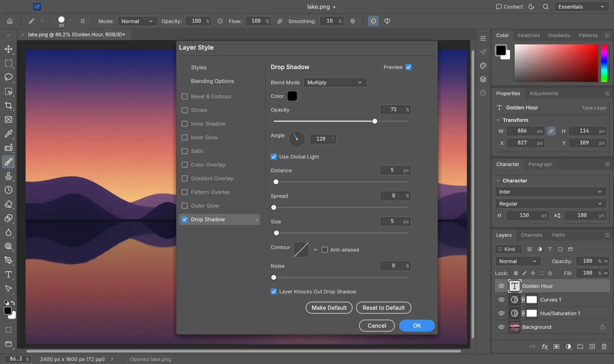This screenshot has width=614, height=364.
Task: Delete layer trash icon
Action: 604,347
